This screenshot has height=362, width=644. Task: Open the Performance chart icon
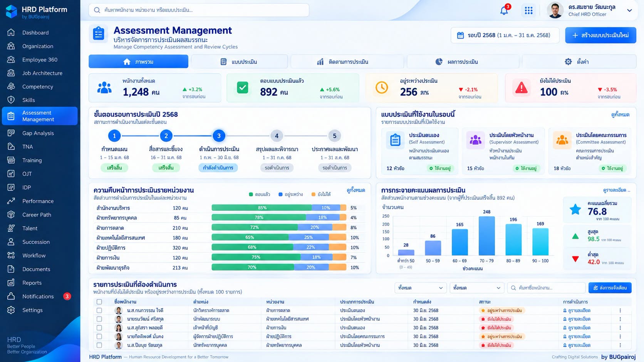tap(11, 201)
